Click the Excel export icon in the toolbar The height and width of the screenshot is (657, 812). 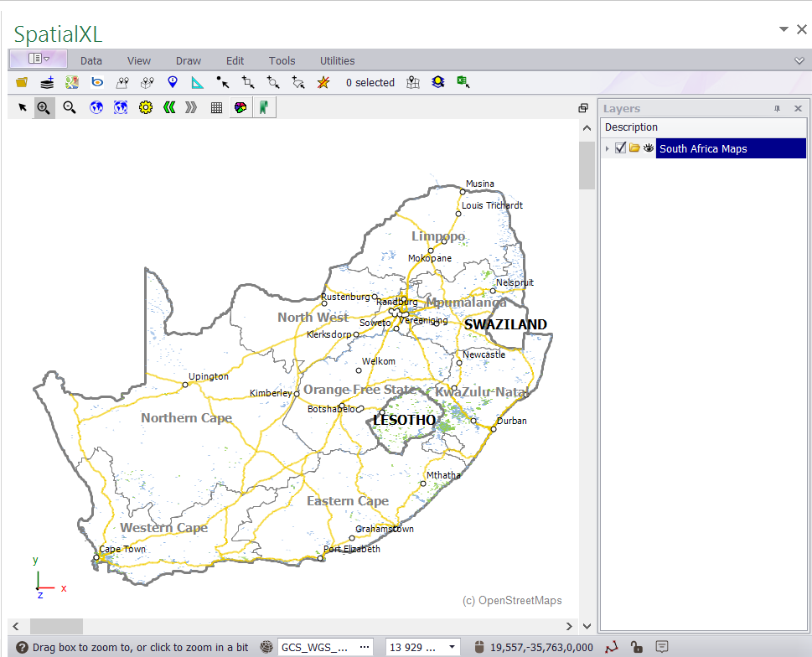click(x=463, y=81)
